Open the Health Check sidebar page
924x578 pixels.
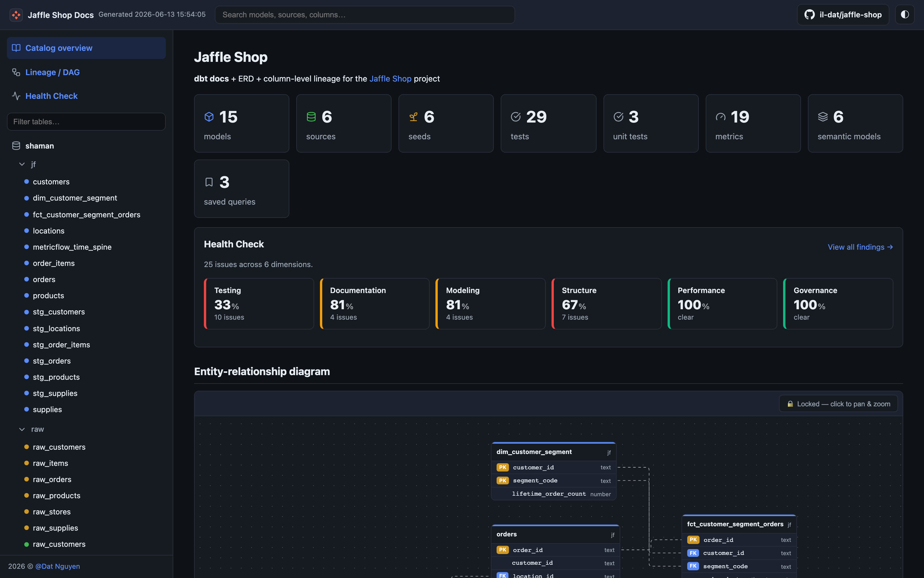[86, 96]
